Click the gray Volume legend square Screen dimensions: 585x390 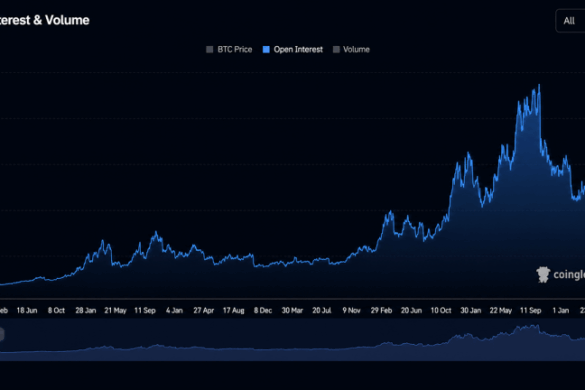(x=336, y=50)
